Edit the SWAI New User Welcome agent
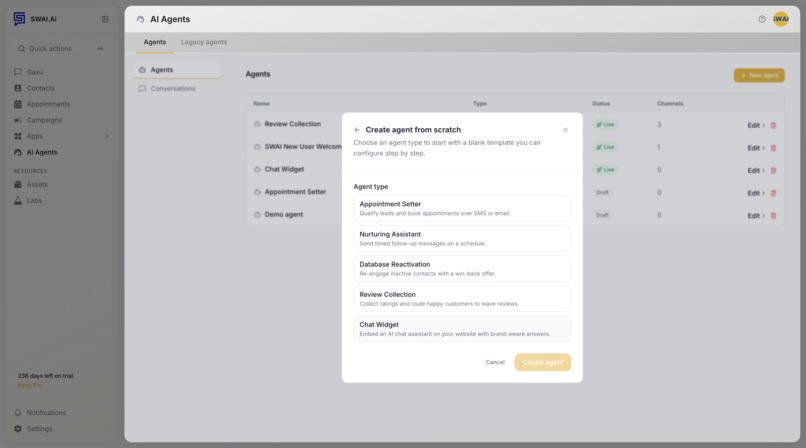806x448 pixels. point(756,148)
